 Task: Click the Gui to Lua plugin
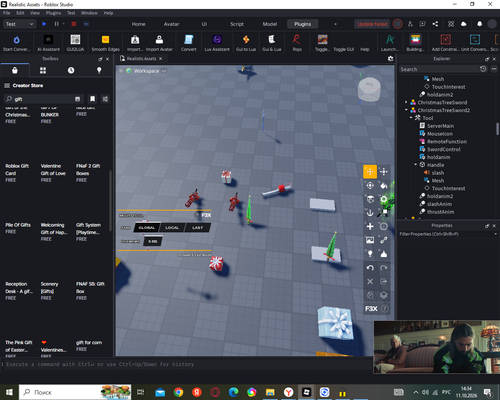click(x=246, y=43)
